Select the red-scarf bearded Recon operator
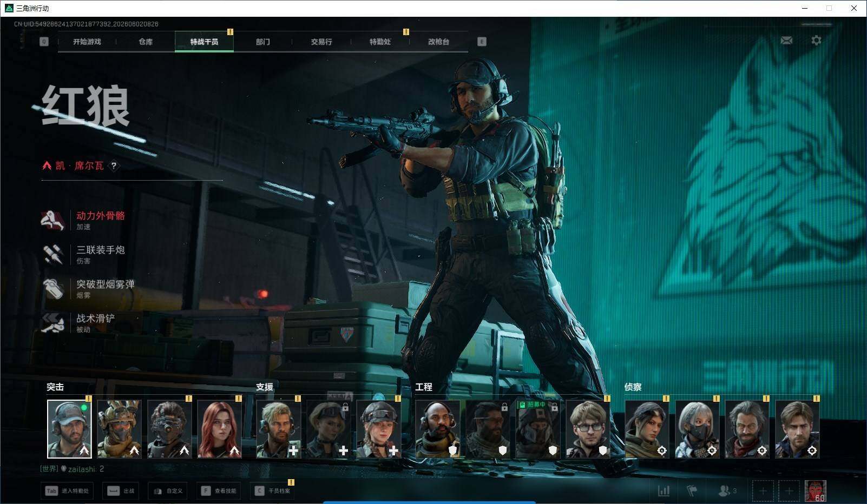This screenshot has width=867, height=504. point(747,429)
